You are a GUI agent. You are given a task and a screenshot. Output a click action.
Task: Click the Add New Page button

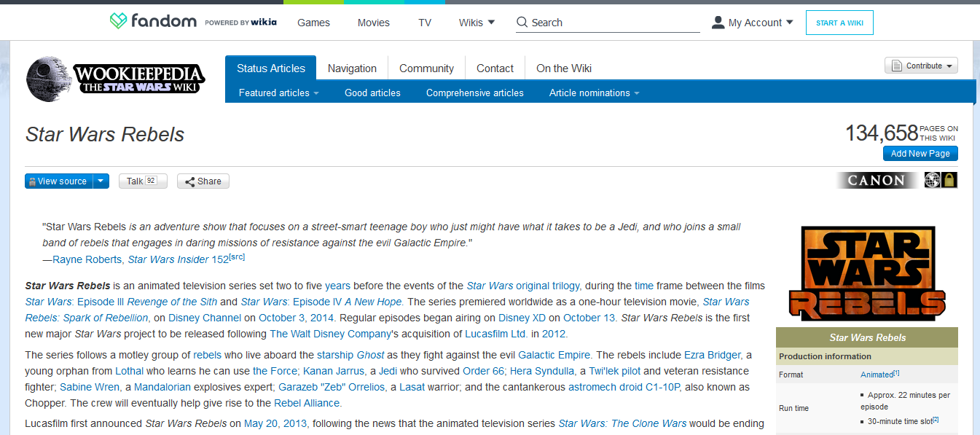coord(920,153)
